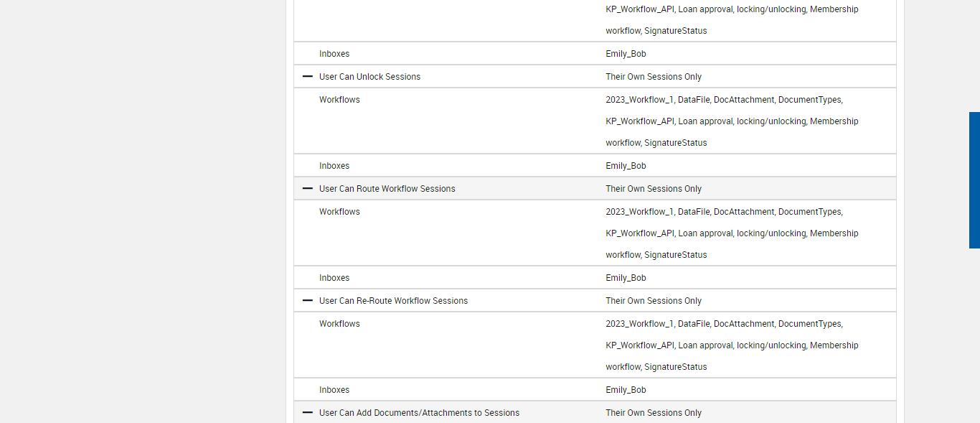Click User Can Add Documents/Attachments to Sessions label
This screenshot has height=423, width=980.
[419, 413]
